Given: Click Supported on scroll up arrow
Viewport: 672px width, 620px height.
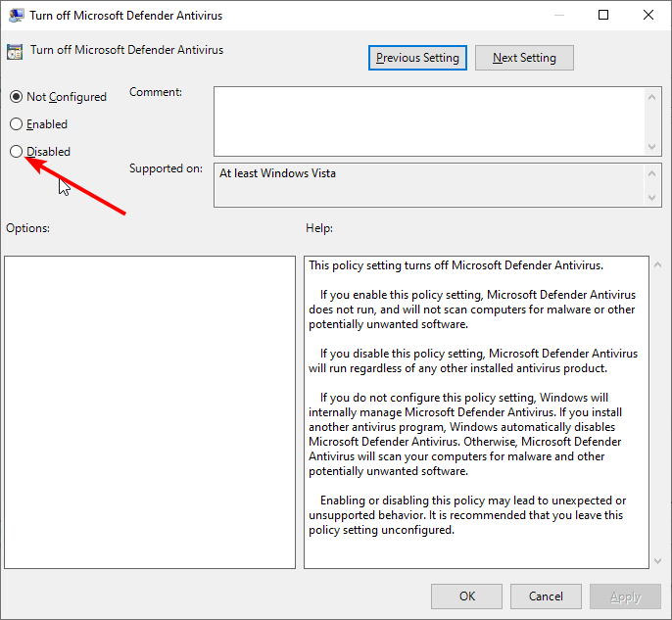Looking at the screenshot, I should coord(651,173).
